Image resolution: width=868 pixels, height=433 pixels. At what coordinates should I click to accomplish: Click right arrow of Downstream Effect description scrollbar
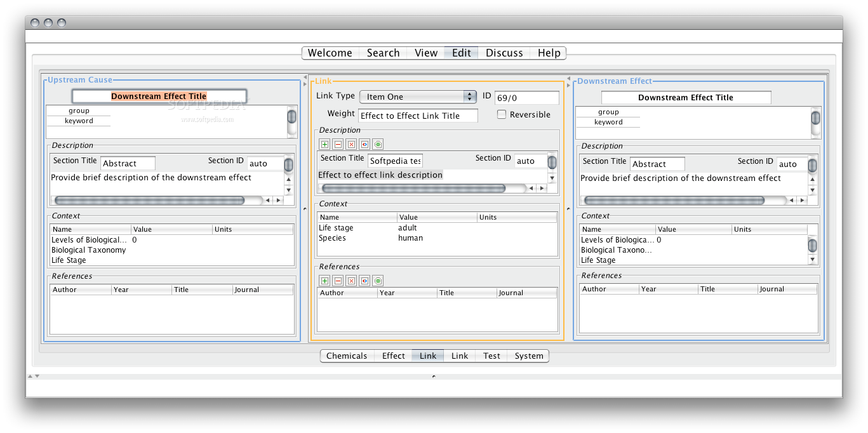pos(801,200)
